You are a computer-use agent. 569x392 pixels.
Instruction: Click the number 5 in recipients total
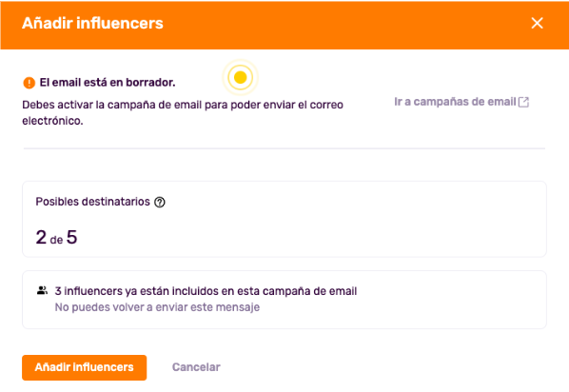72,237
